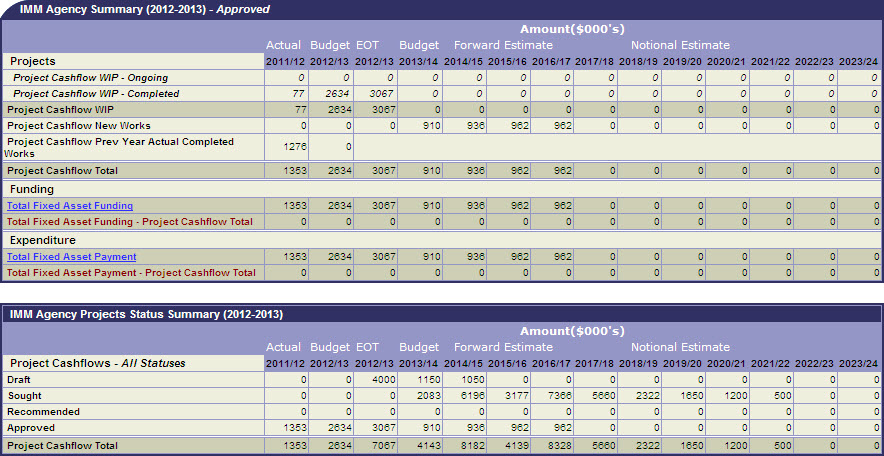Click the Funding section header
The height and width of the screenshot is (456, 884).
[x=32, y=189]
